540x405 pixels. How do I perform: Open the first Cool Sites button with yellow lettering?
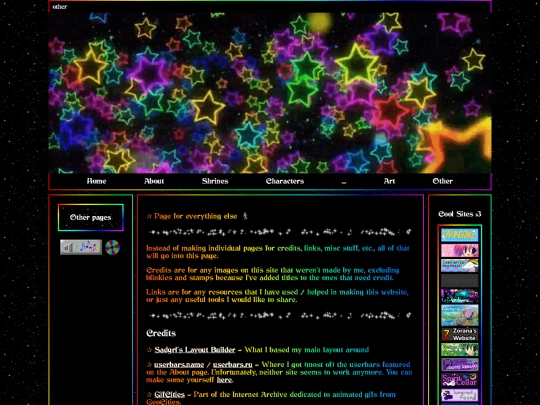[460, 235]
